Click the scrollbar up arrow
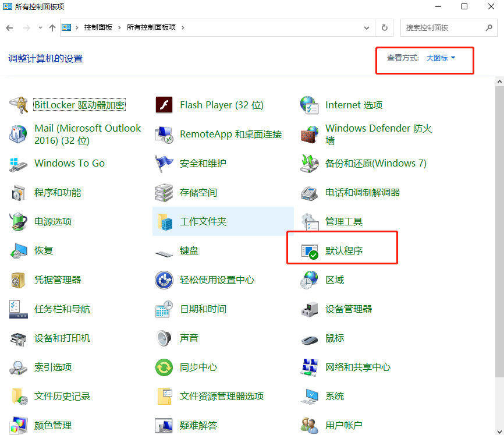 (499, 82)
